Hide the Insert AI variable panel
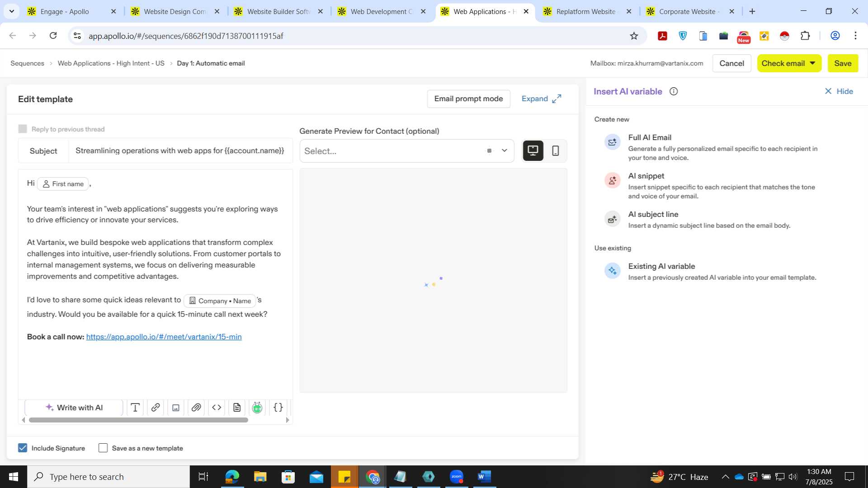This screenshot has width=868, height=488. click(x=839, y=91)
